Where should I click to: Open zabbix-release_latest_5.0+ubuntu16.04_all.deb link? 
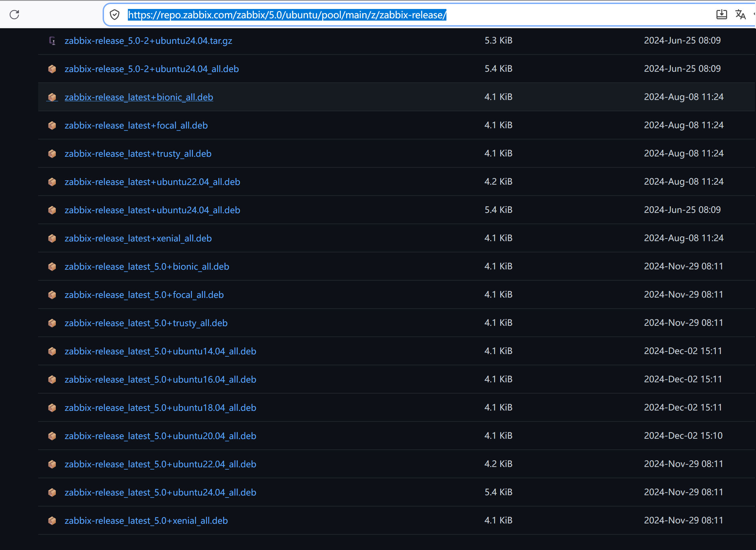[160, 379]
